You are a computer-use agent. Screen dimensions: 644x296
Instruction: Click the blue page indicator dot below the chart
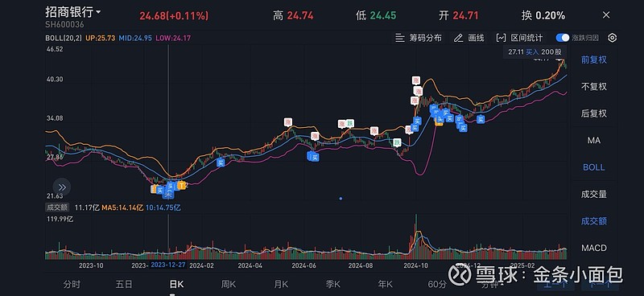341,199
